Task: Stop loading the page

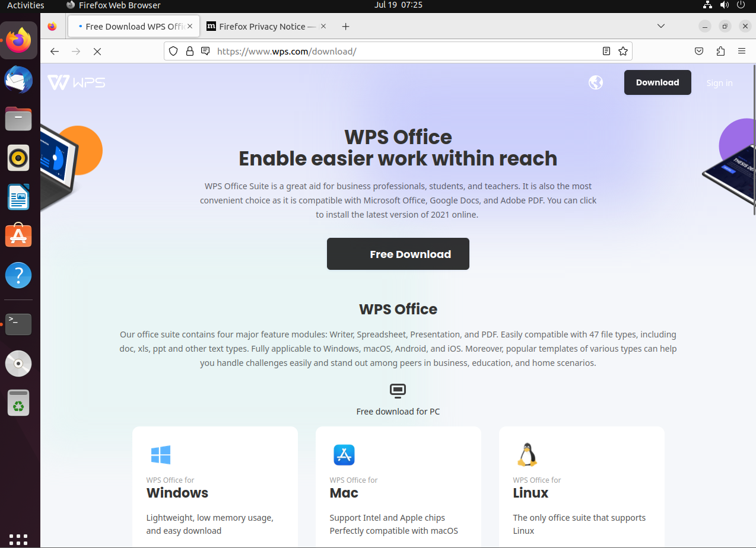Action: 97,52
